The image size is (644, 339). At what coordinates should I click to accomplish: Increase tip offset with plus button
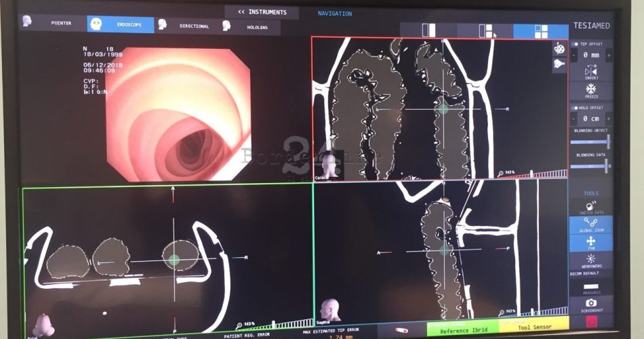click(x=609, y=55)
